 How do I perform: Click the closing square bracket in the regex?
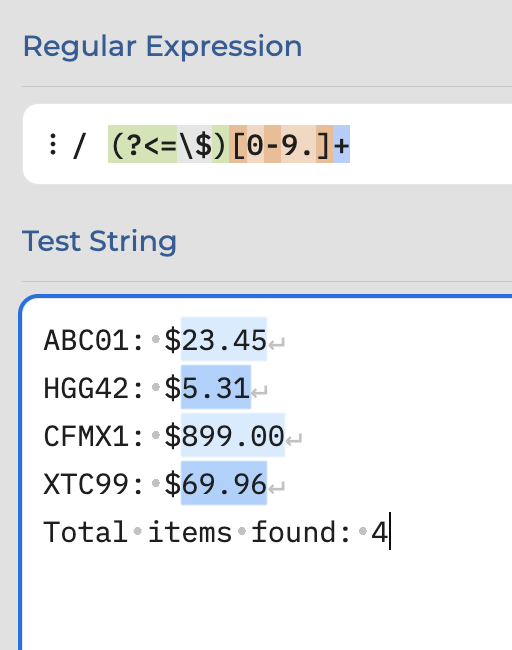coord(324,144)
